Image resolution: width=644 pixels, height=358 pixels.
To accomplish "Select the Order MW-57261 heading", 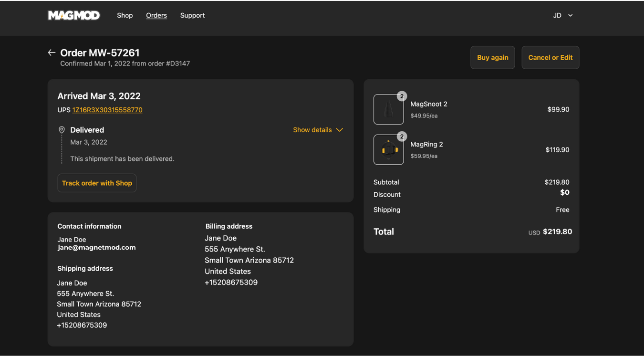I will pos(100,53).
